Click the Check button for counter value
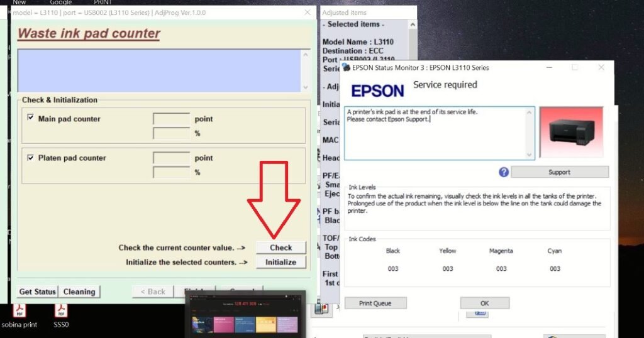The height and width of the screenshot is (338, 644). click(281, 248)
